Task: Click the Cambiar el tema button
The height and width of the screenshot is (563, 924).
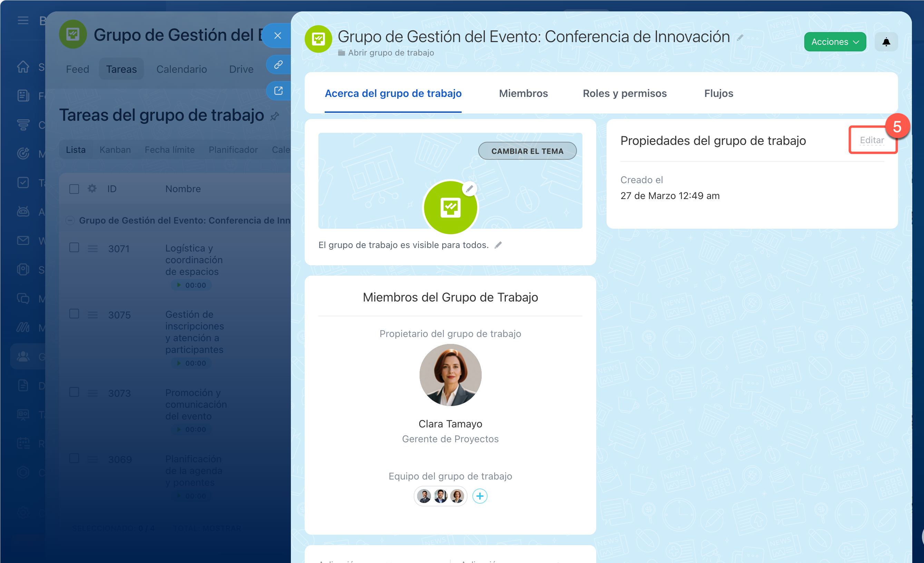Action: pyautogui.click(x=527, y=151)
